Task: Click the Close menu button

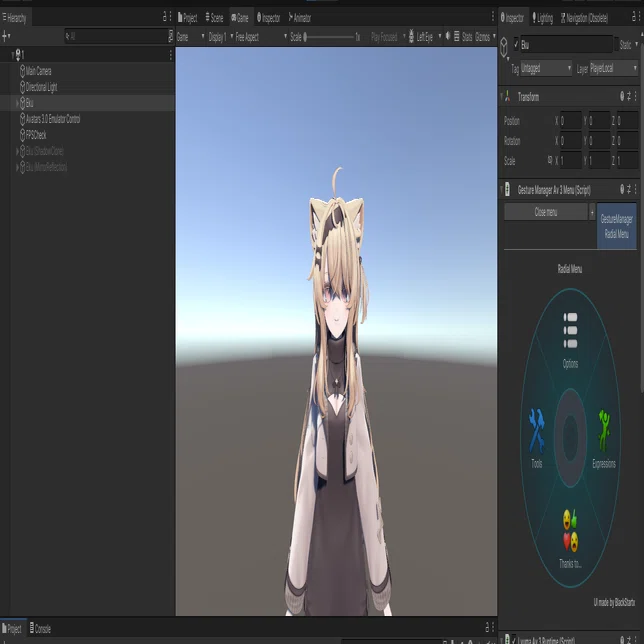Action: tap(545, 212)
